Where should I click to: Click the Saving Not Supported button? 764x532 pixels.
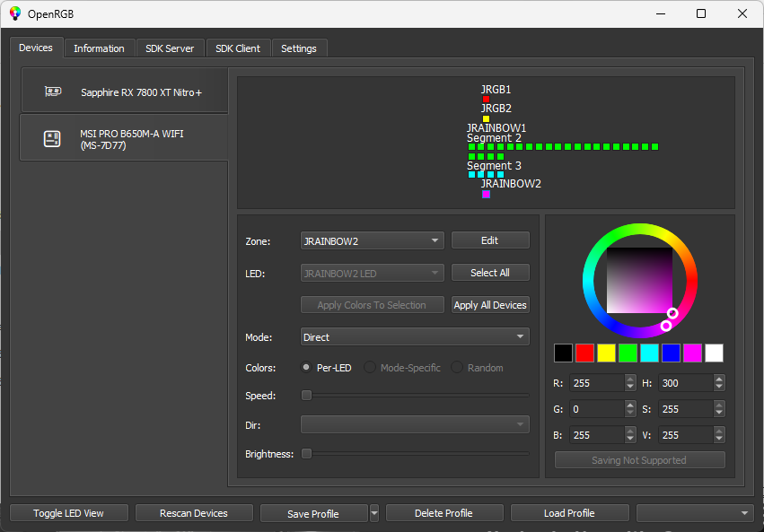639,460
